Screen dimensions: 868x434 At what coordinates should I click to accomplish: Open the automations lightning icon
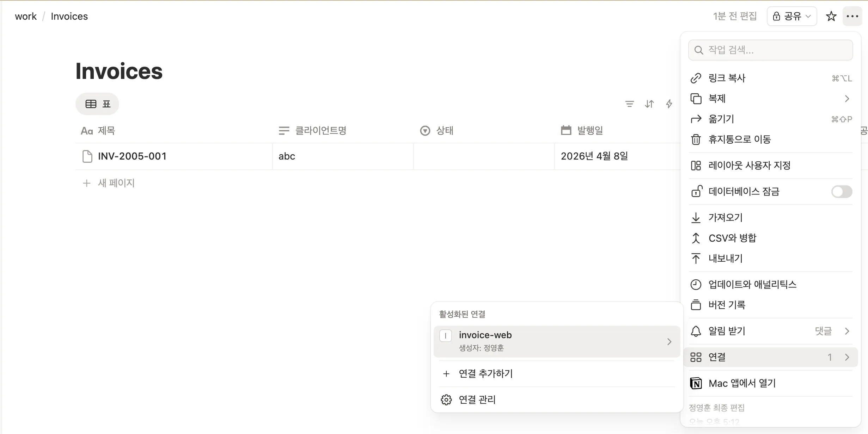point(669,104)
